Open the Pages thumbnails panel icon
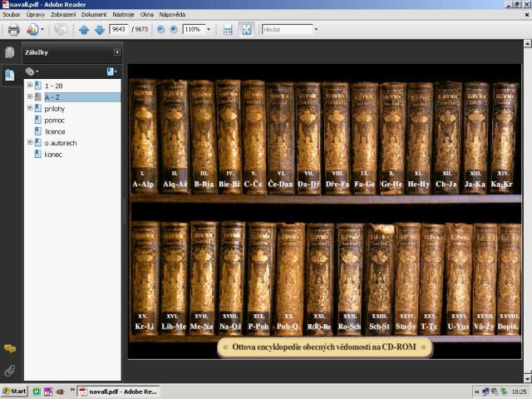 tap(10, 52)
